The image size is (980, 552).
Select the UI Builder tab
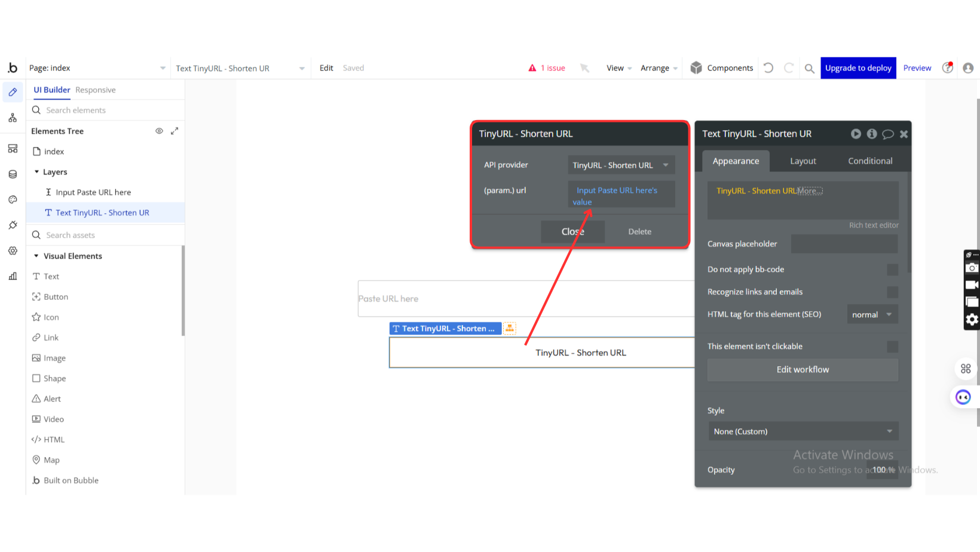pos(52,90)
